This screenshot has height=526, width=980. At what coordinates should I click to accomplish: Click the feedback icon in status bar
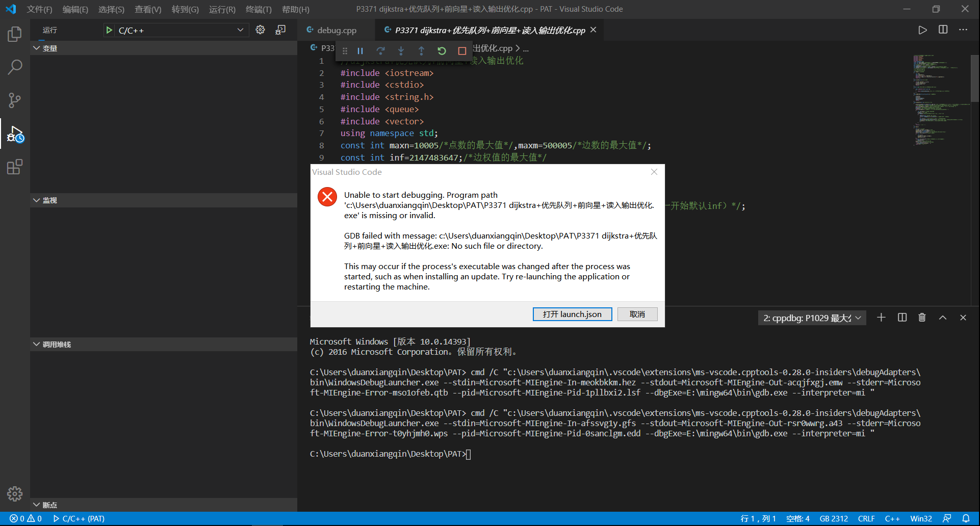(947, 518)
